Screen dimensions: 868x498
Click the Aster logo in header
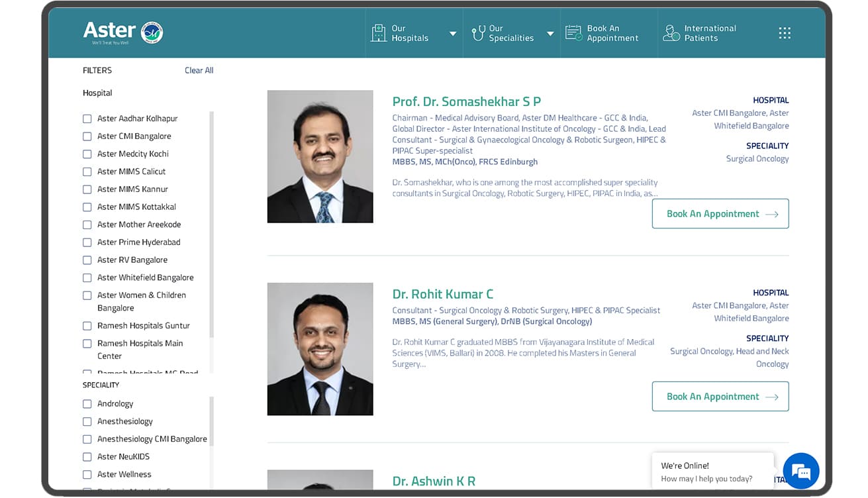[x=122, y=32]
